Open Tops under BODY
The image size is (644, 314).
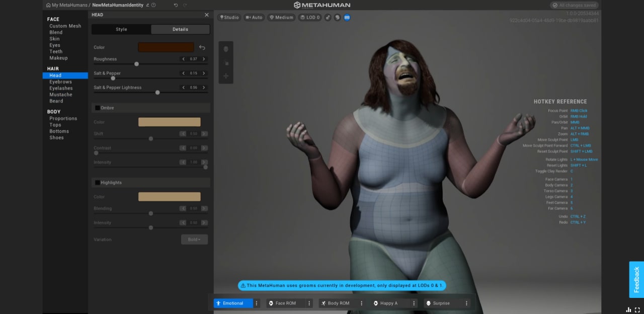pyautogui.click(x=55, y=125)
